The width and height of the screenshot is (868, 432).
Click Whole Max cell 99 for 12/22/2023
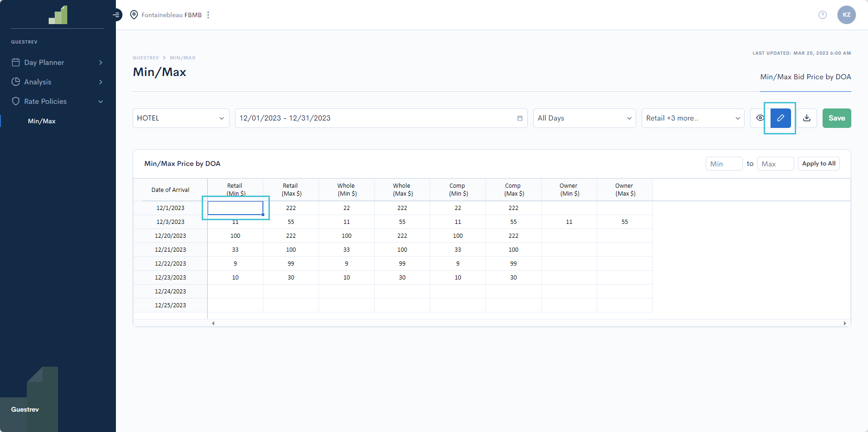pos(402,264)
